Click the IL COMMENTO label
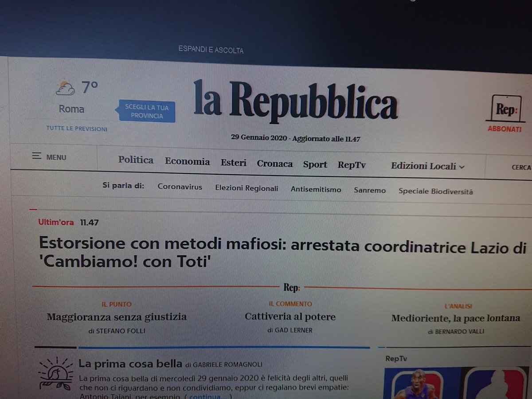This screenshot has height=399, width=532. click(290, 304)
